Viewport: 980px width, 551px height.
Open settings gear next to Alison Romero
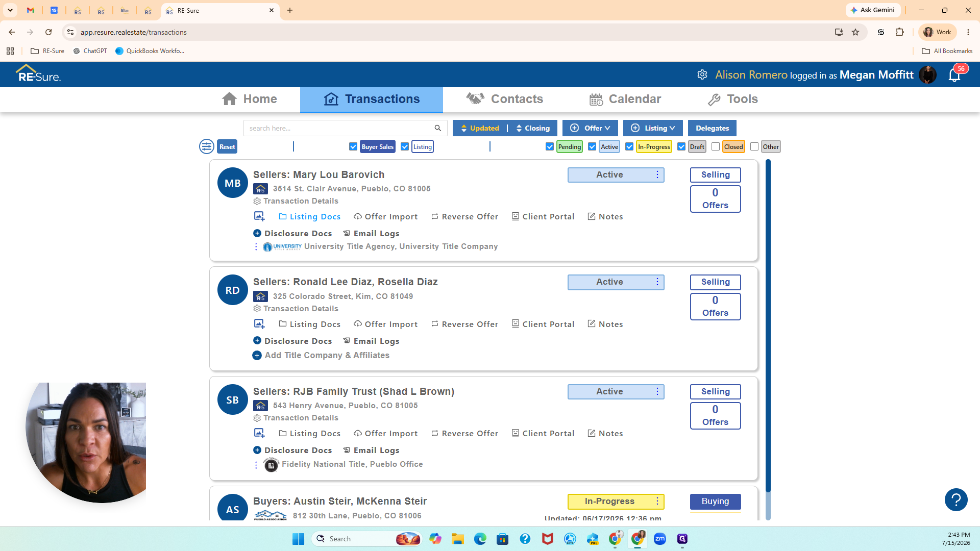[702, 75]
